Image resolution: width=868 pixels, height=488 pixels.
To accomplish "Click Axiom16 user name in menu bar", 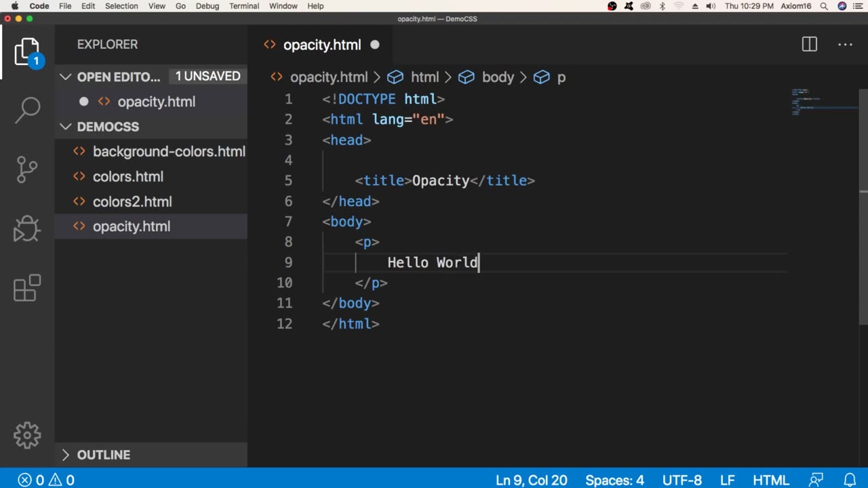I will click(x=797, y=6).
